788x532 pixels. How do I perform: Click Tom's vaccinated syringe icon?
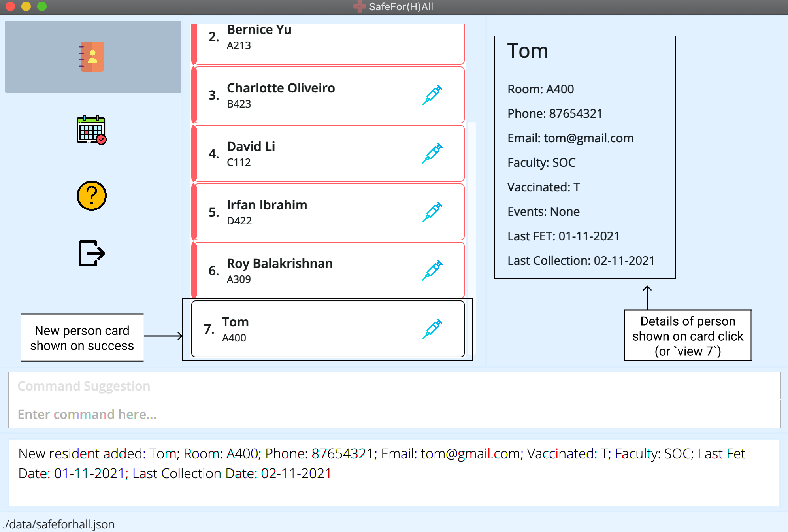click(x=432, y=329)
